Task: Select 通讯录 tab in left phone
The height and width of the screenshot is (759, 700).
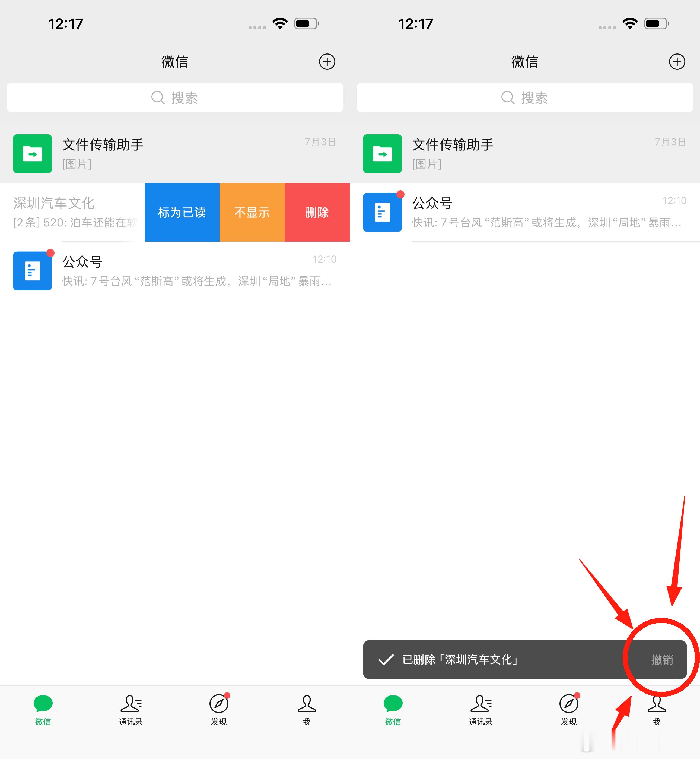Action: click(x=131, y=710)
